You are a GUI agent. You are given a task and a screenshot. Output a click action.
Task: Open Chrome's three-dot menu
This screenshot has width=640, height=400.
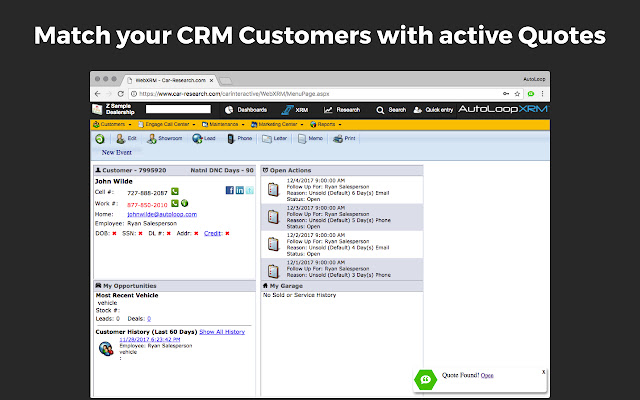542,94
